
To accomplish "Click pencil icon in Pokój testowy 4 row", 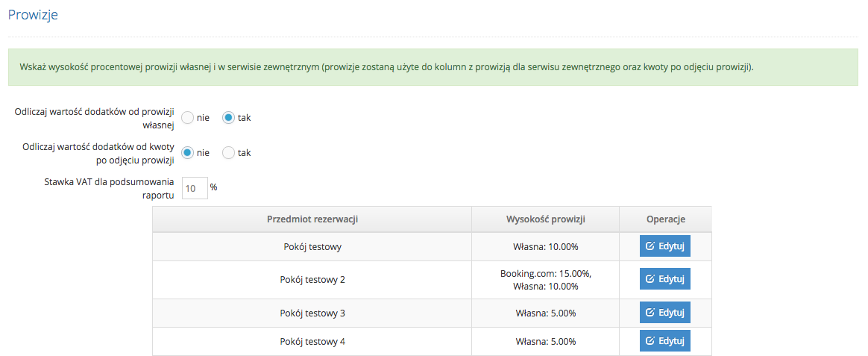I will pos(650,340).
